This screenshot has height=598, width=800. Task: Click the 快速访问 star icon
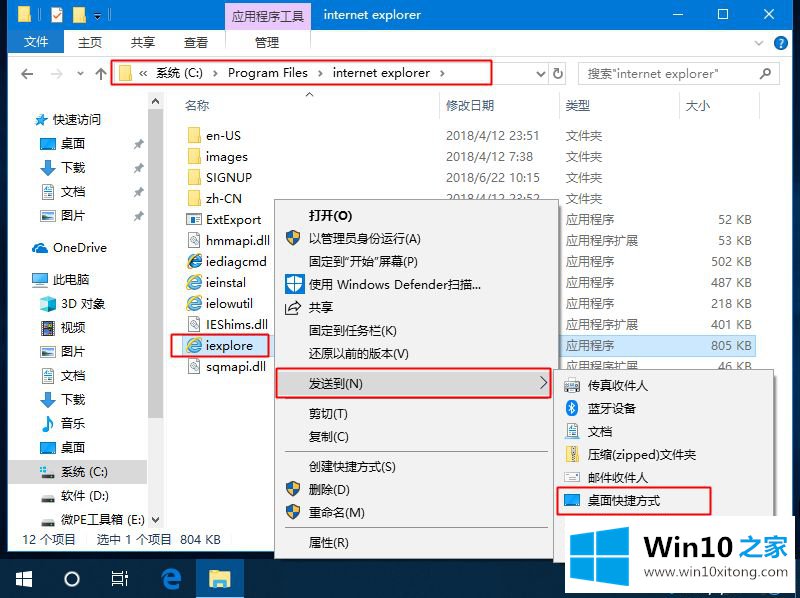[x=41, y=120]
